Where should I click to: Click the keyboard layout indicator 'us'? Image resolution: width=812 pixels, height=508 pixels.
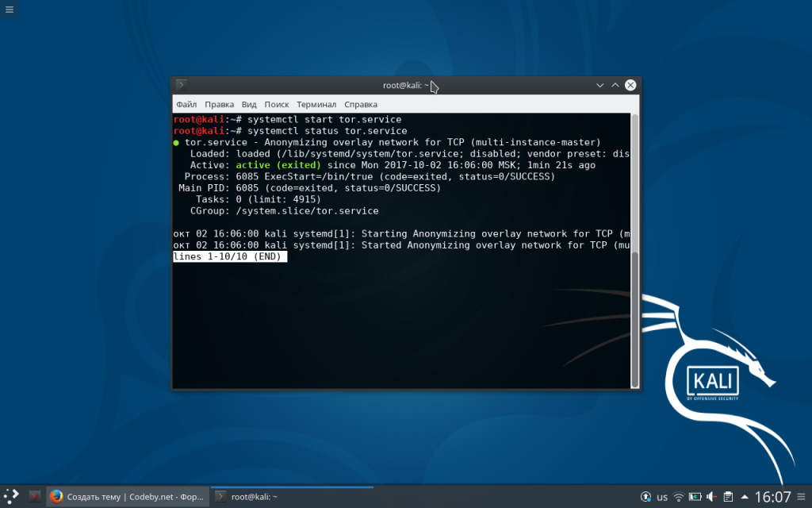pyautogui.click(x=662, y=497)
